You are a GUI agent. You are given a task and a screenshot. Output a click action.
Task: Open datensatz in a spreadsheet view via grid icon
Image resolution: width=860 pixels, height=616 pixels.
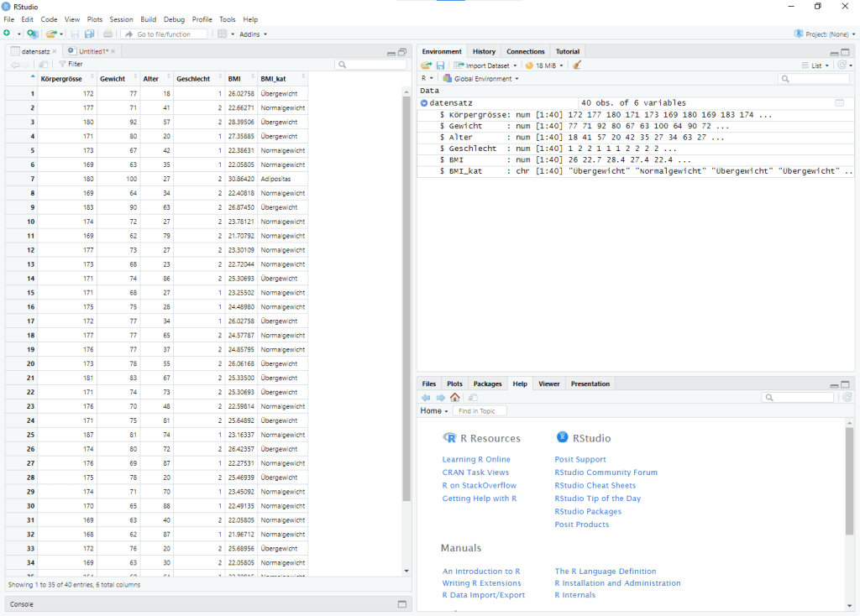(839, 102)
